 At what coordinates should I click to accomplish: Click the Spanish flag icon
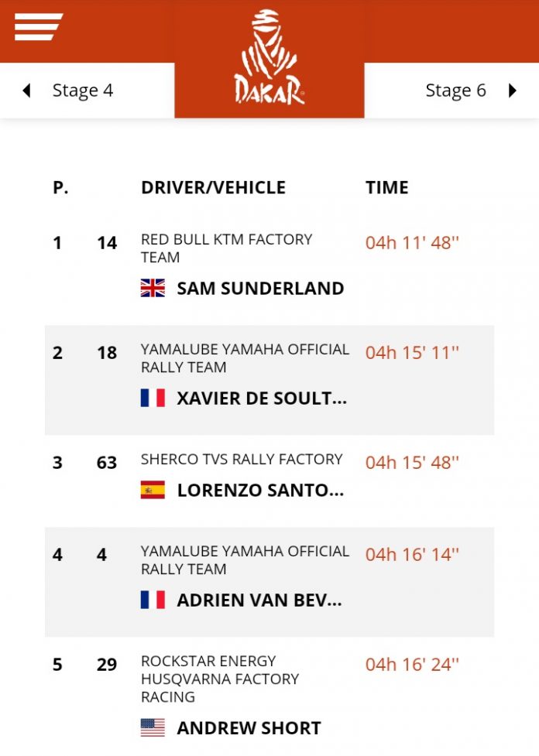click(x=153, y=490)
